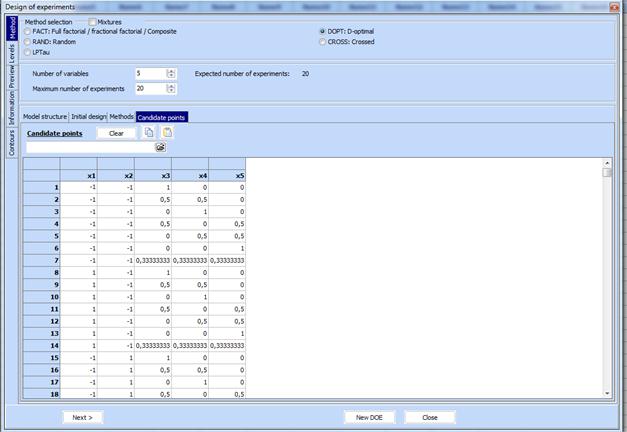This screenshot has width=627, height=432.
Task: Choose the LPTau method option
Action: (x=27, y=51)
